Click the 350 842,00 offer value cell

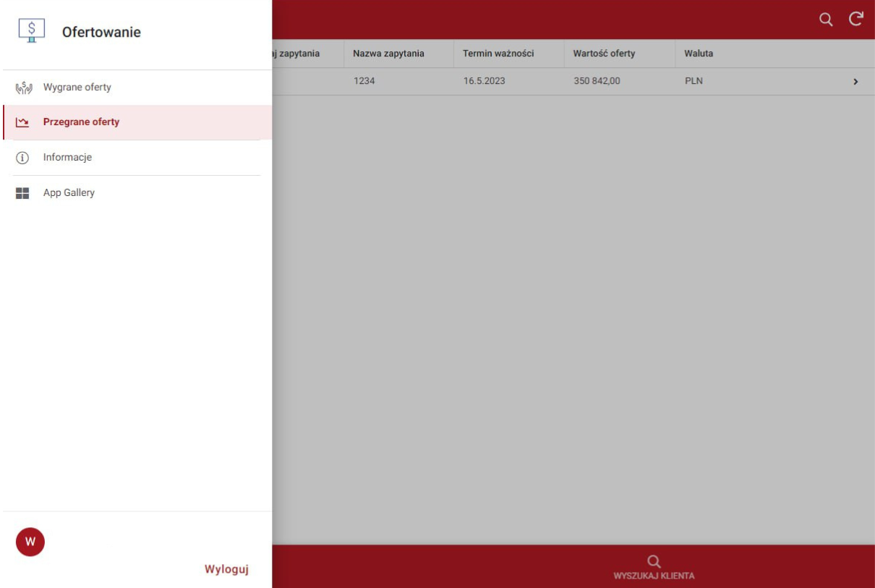coord(597,81)
